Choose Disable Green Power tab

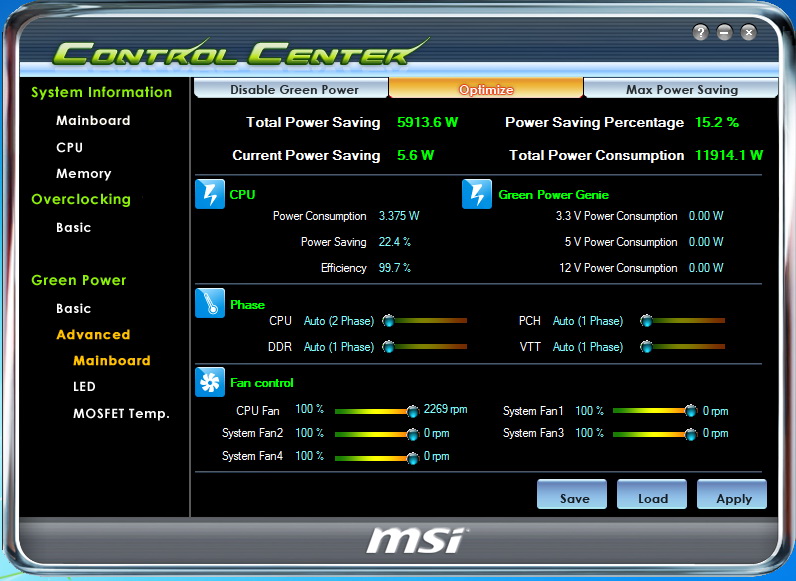tap(294, 89)
